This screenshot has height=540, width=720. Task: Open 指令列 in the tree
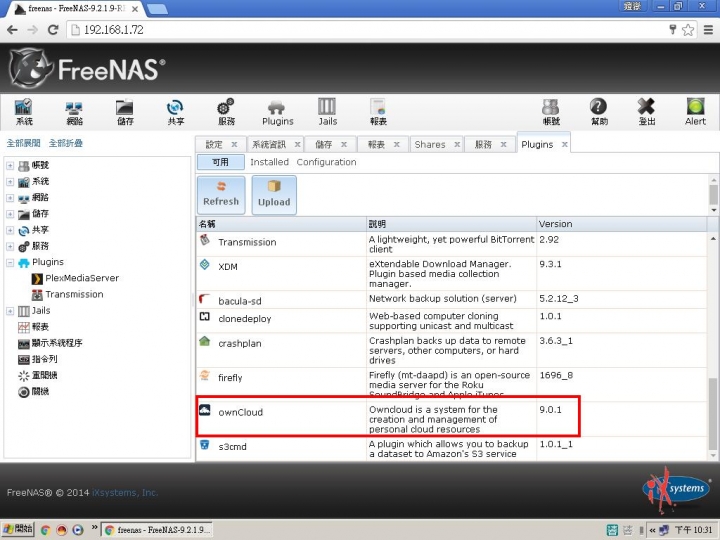tap(45, 359)
